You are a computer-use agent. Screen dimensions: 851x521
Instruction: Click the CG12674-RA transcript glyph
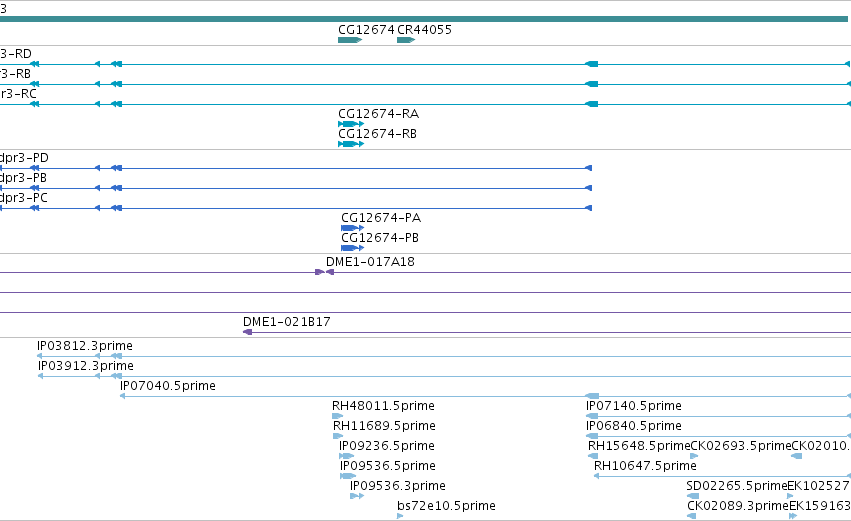pos(351,124)
